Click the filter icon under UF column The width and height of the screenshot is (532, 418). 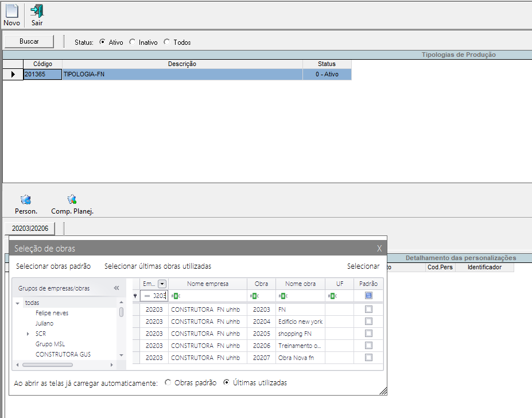click(x=332, y=296)
